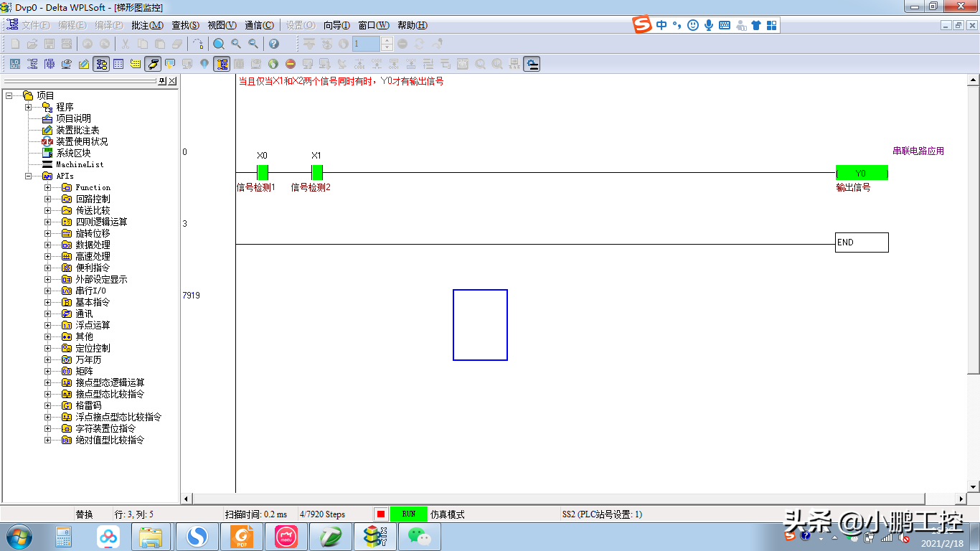Open the Windows Start menu
The image size is (980, 551).
click(18, 537)
